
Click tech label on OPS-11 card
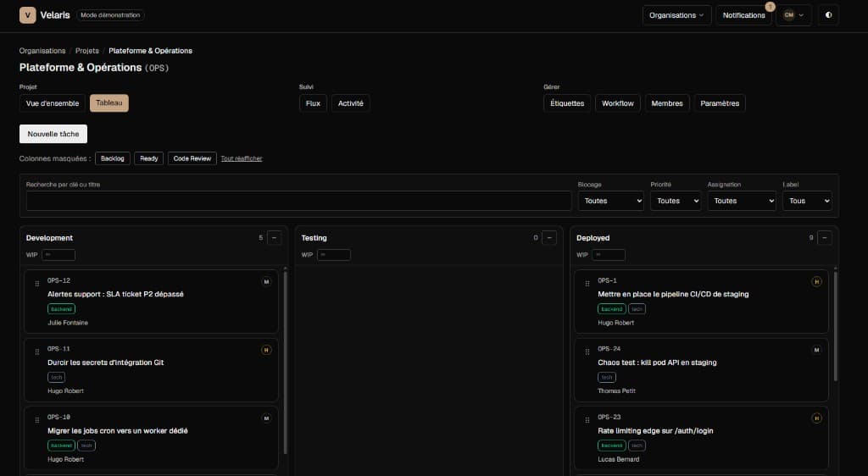click(x=57, y=378)
